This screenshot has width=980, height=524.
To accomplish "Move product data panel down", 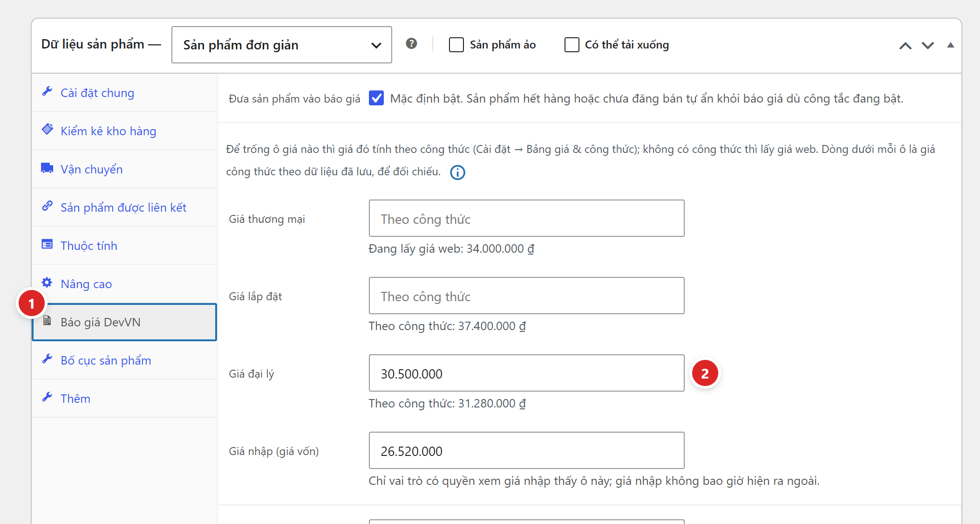I will tap(928, 45).
